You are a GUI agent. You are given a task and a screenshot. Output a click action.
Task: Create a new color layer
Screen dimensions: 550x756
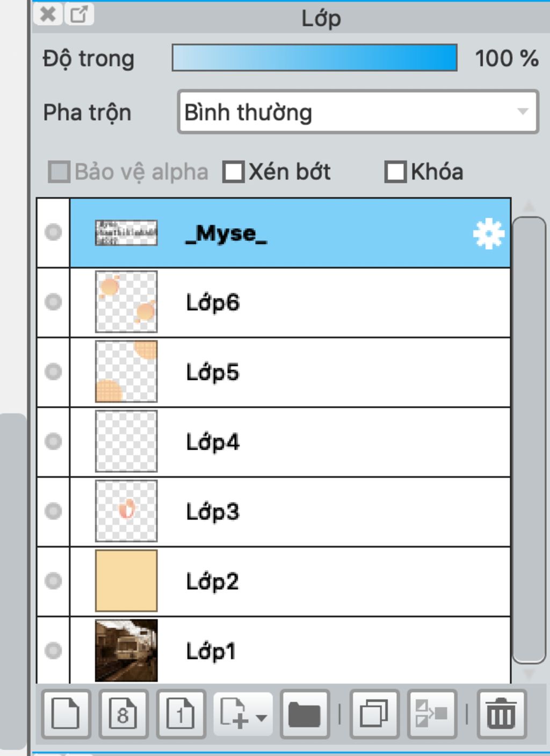66,714
